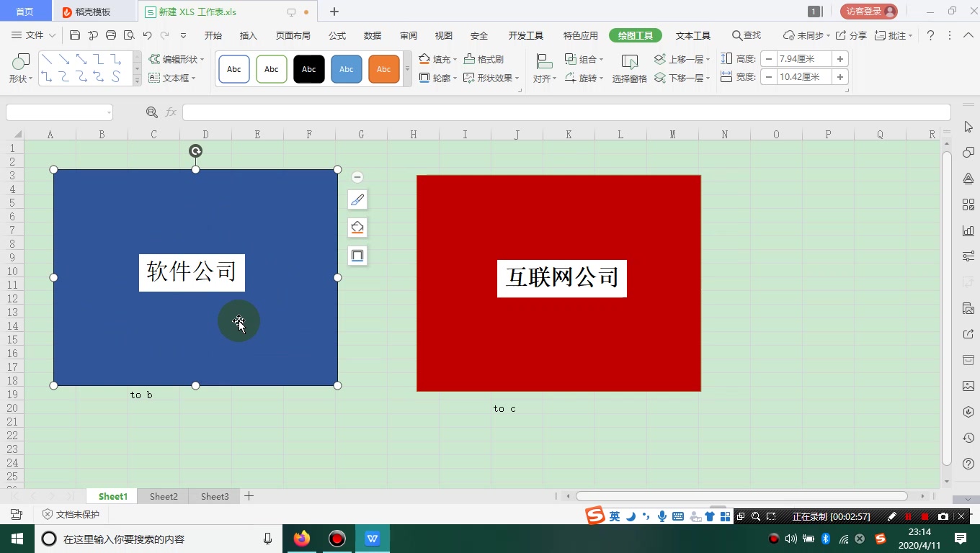The width and height of the screenshot is (980, 553).
Task: Apply the white blue-outline Abc style
Action: tap(234, 69)
